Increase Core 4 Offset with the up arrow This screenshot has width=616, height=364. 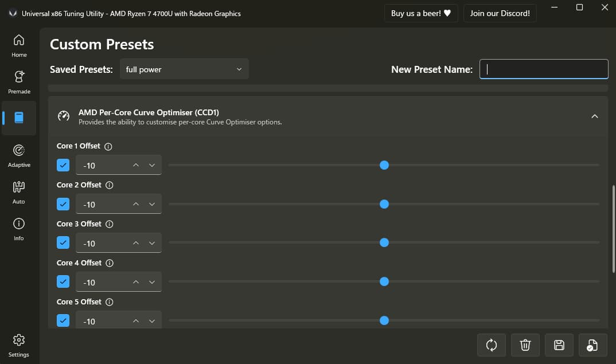pyautogui.click(x=136, y=282)
